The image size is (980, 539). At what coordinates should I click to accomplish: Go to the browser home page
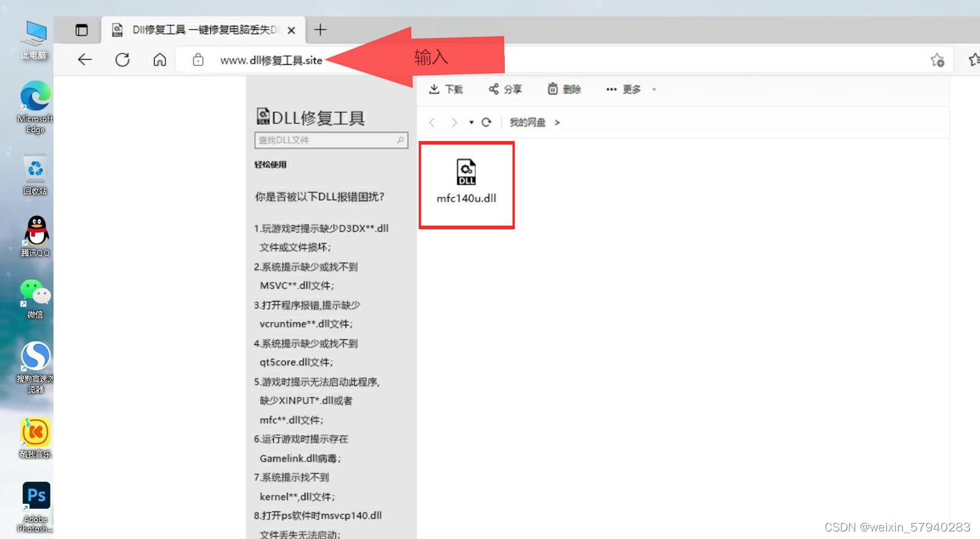click(160, 60)
